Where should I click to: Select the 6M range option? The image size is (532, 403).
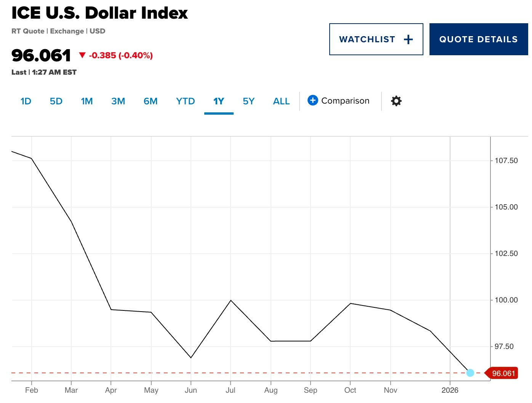click(x=151, y=101)
